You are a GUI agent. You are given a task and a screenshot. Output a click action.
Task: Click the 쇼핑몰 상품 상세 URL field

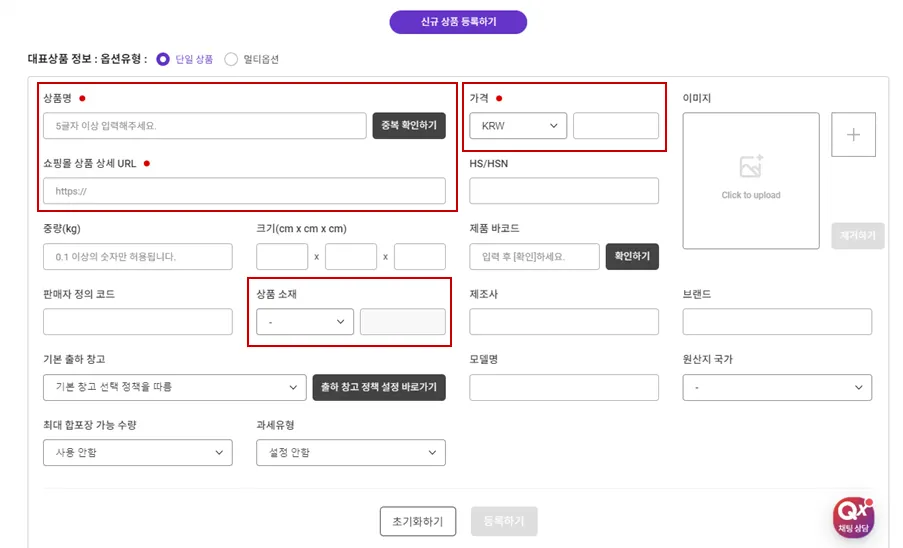click(x=244, y=191)
